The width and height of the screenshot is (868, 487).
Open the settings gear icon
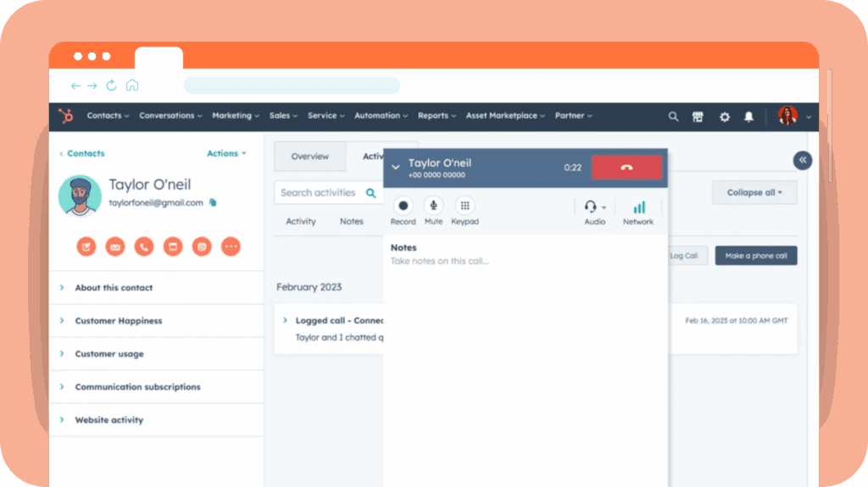pos(724,117)
